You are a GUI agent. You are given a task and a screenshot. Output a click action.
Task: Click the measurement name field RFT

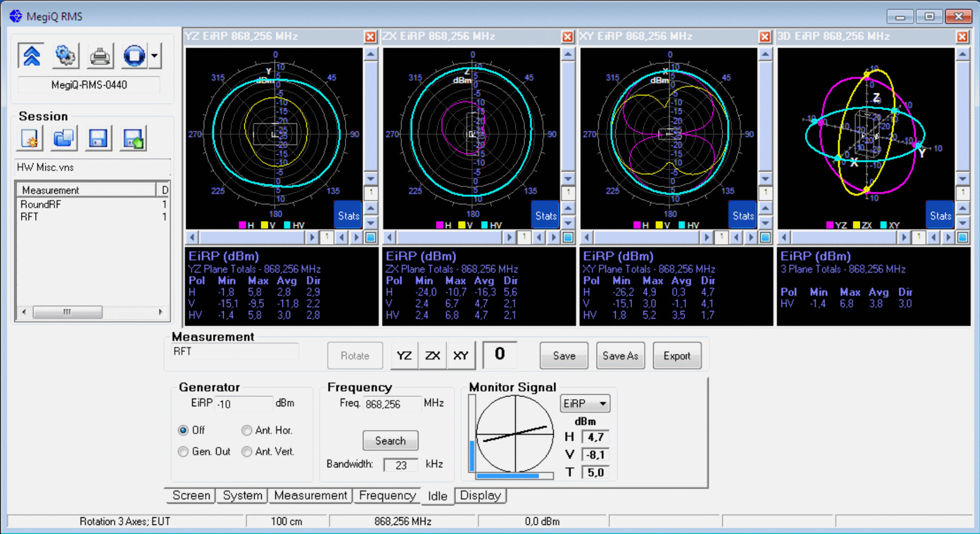point(235,352)
